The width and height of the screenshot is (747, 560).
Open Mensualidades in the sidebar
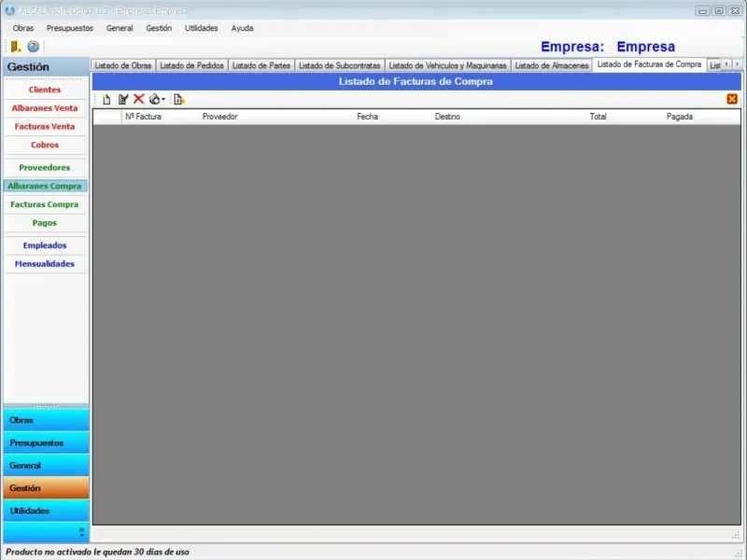point(45,264)
